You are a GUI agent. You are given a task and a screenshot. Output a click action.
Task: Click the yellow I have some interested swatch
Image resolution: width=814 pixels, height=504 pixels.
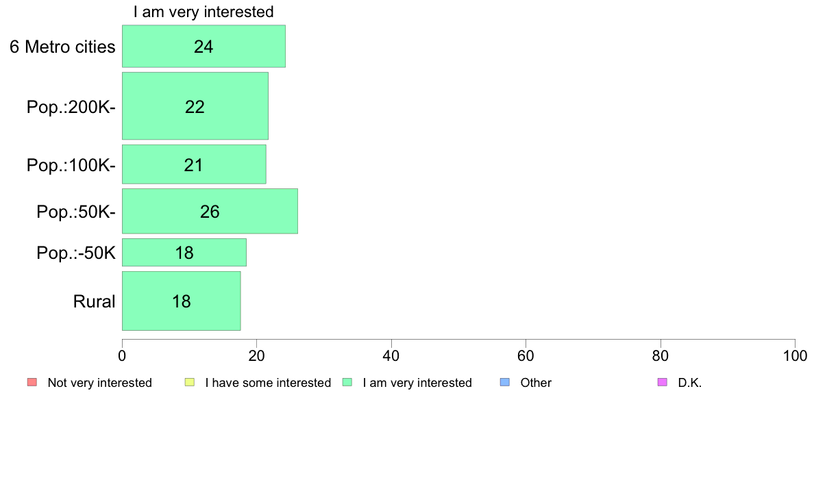pos(190,383)
